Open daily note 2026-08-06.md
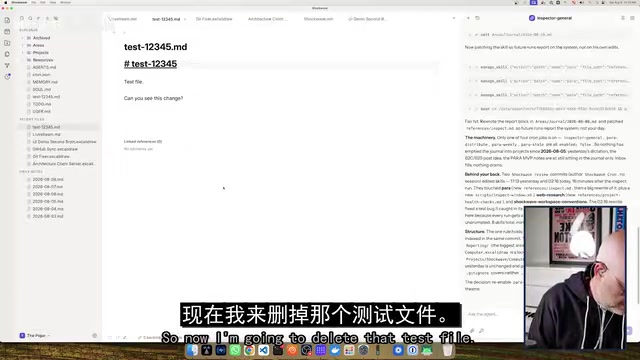This screenshot has width=640, height=360. [48, 194]
